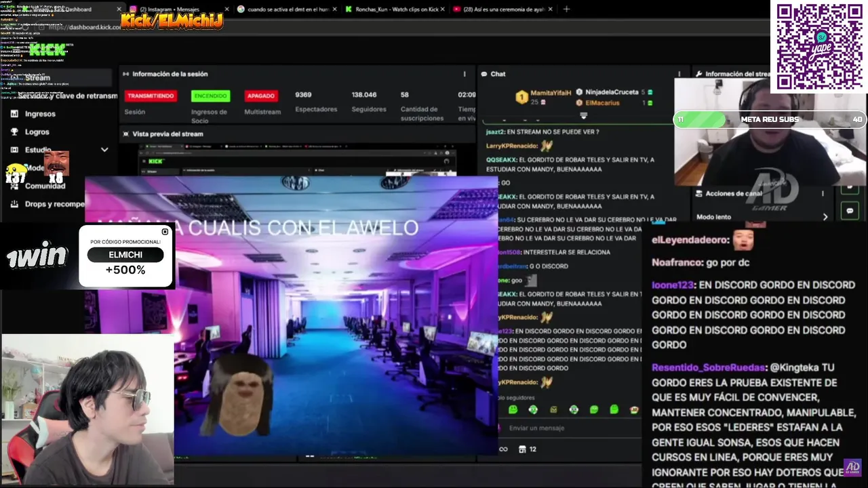
Task: Pick the first green emote in the quick row
Action: 513,409
